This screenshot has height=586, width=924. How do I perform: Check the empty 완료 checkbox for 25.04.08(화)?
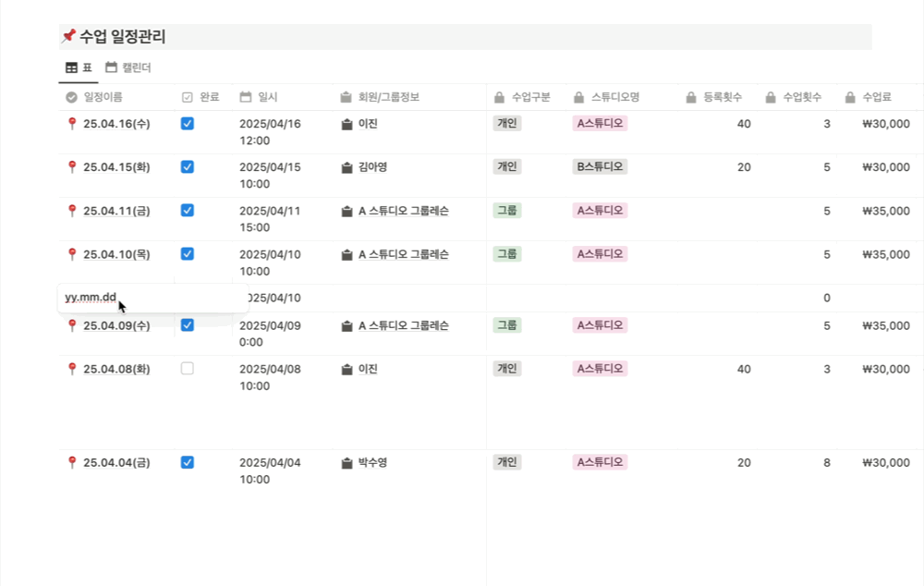(x=188, y=368)
